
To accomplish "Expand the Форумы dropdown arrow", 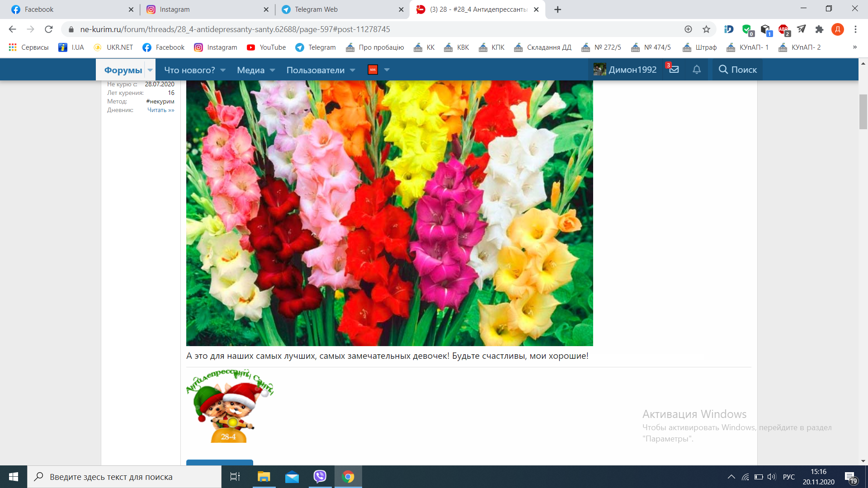I will tap(150, 70).
